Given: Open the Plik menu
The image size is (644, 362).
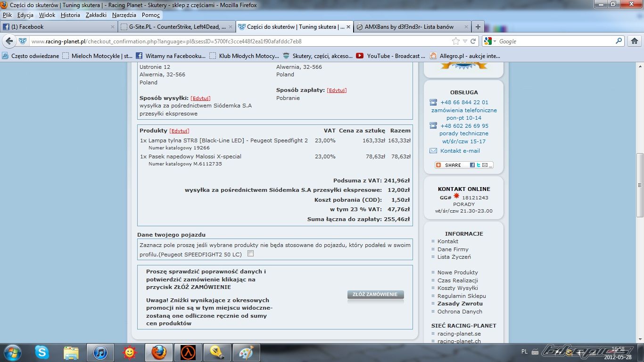Looking at the screenshot, I should (x=7, y=15).
